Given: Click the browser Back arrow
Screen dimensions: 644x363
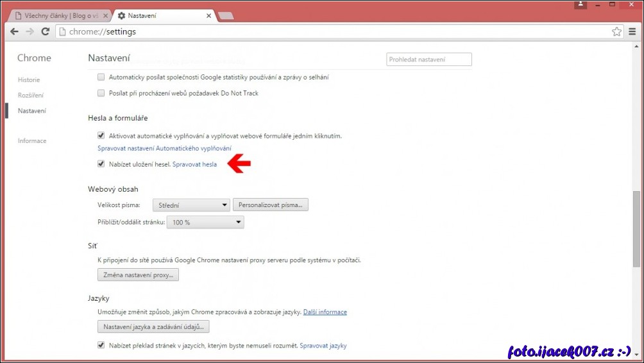Looking at the screenshot, I should pyautogui.click(x=14, y=31).
